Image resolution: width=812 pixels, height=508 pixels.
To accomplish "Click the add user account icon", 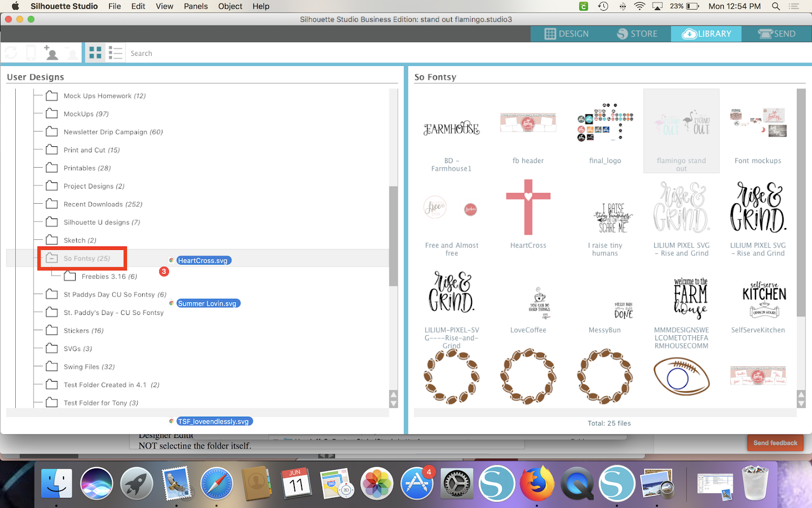I will (x=51, y=53).
